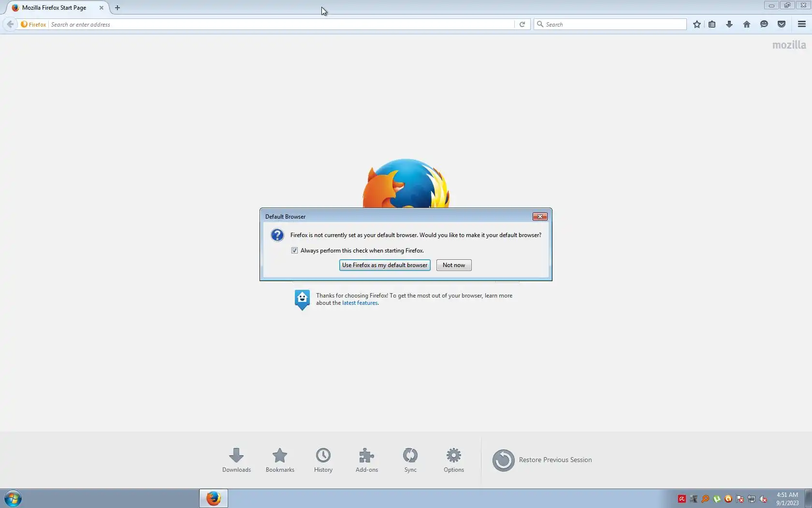812x508 pixels.
Task: Go back one page
Action: (10, 24)
